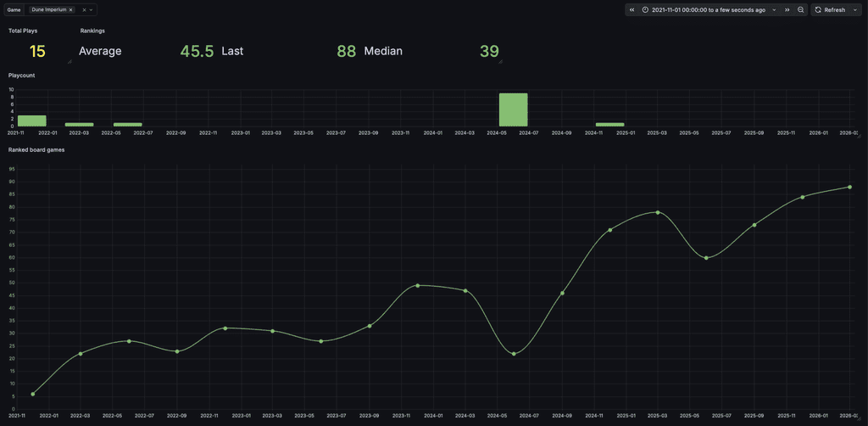Click the ranking data point at 49 near 2023-12
The width and height of the screenshot is (868, 426).
[x=417, y=285]
